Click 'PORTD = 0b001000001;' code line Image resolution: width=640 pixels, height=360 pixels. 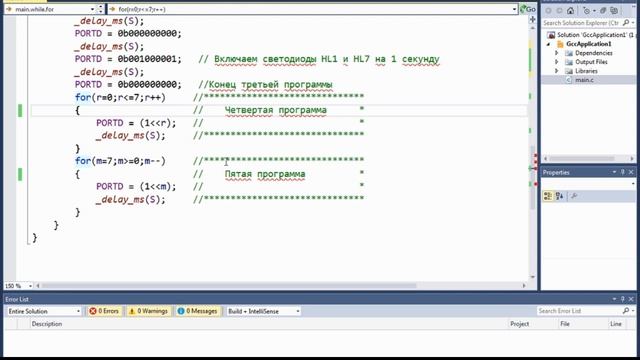tap(128, 59)
